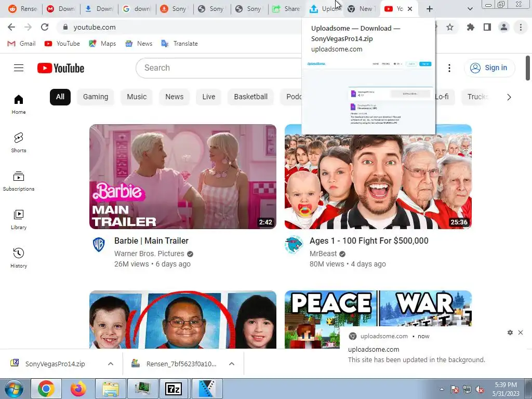Open the YouTube bookmark

(x=62, y=44)
